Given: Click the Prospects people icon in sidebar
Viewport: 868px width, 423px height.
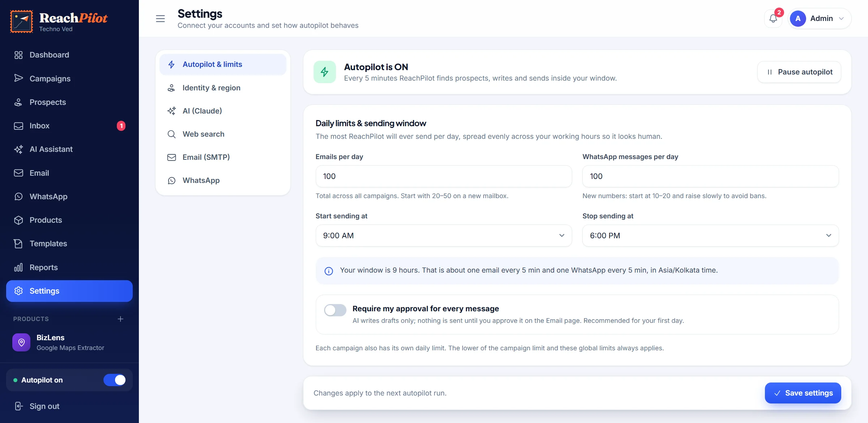Looking at the screenshot, I should coord(18,102).
